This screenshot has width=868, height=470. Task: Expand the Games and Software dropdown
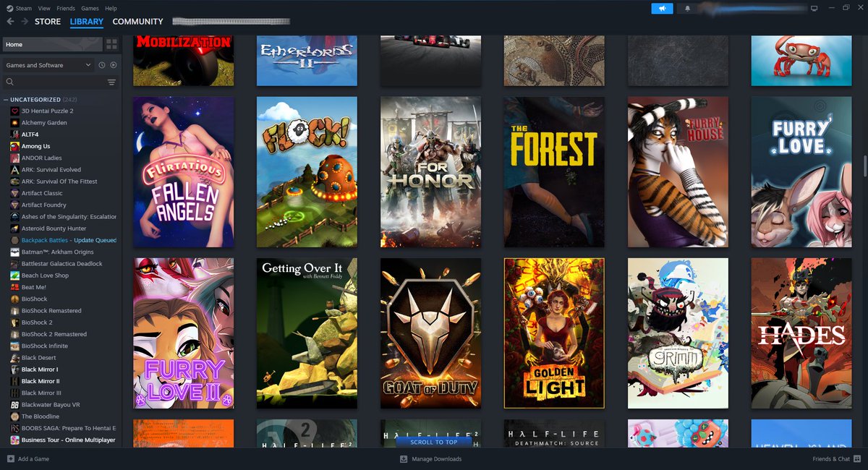[48, 65]
